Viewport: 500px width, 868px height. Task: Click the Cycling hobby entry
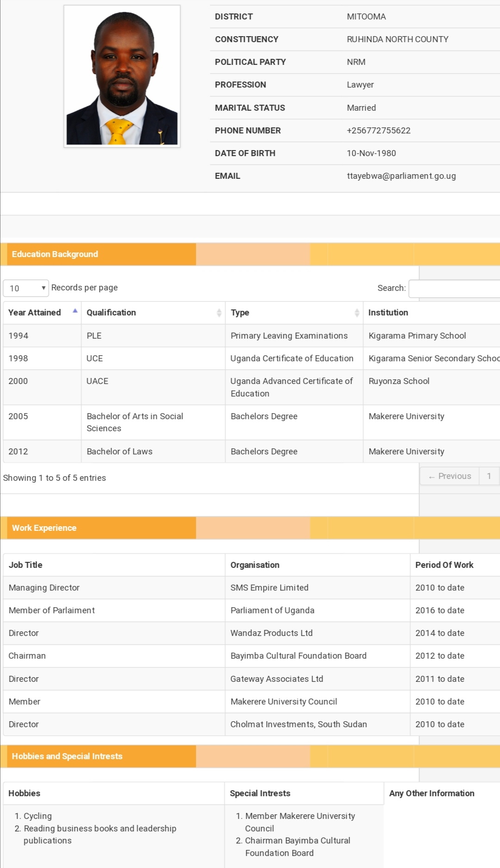[37, 816]
